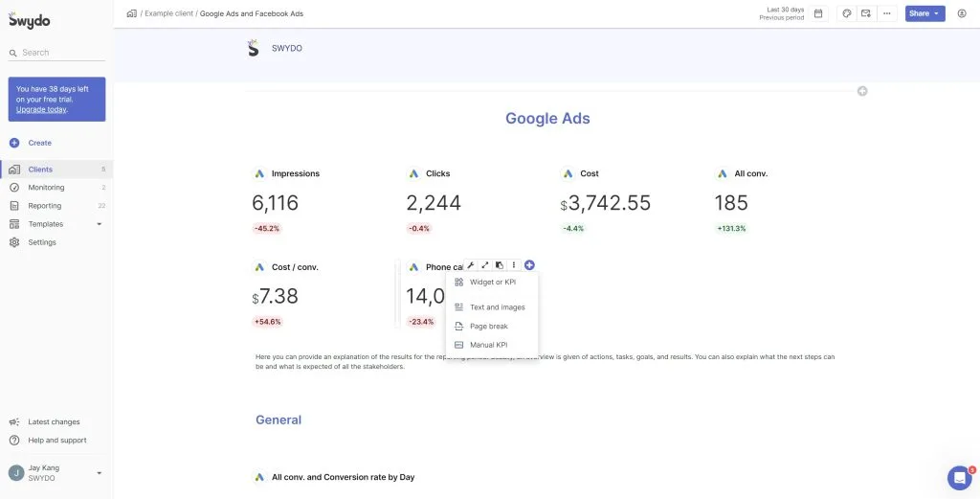Viewport: 980px width, 499px height.
Task: Open the top bar three-dots menu
Action: [887, 13]
